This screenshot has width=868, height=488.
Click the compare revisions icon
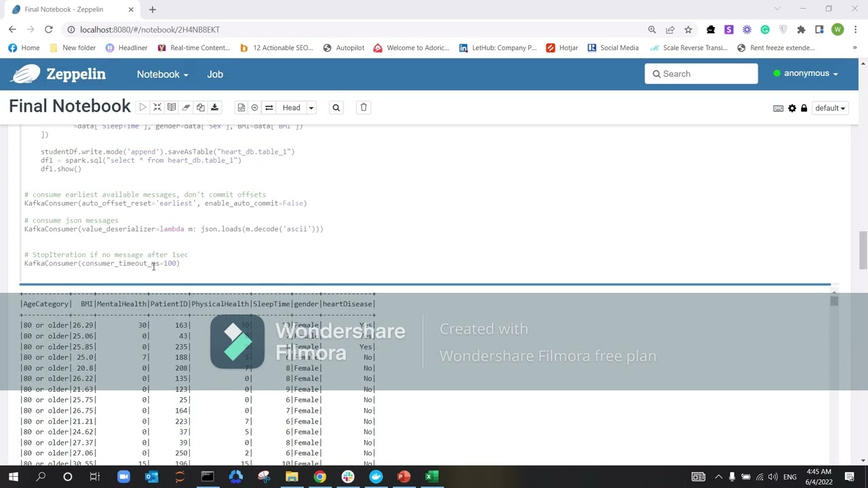(x=269, y=107)
